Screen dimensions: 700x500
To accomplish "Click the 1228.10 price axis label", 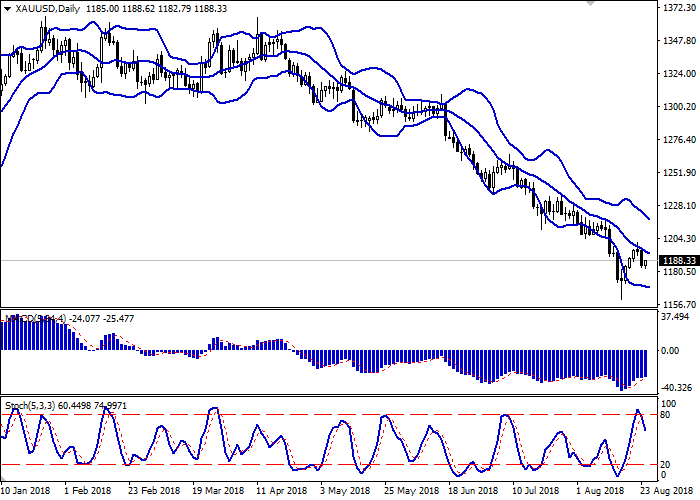I will pos(679,206).
